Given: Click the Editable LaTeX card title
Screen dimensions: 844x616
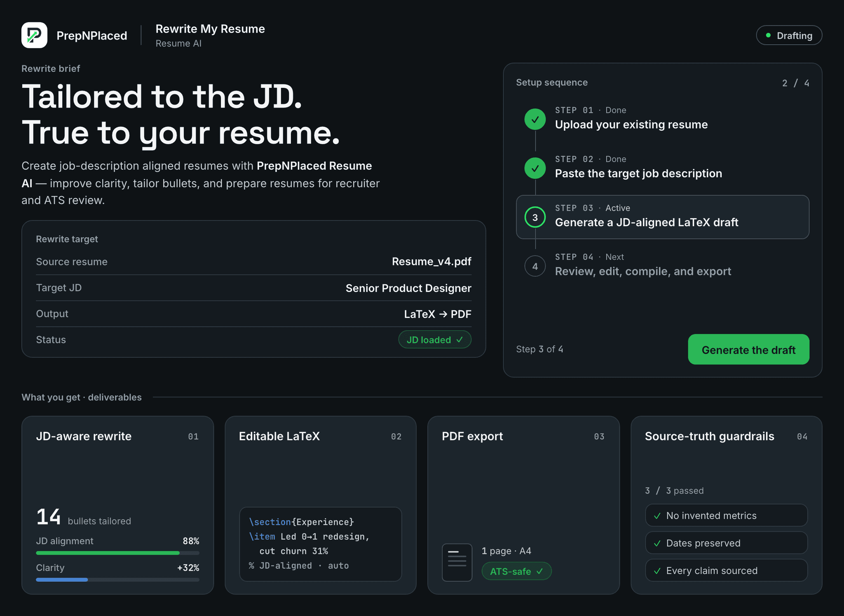Looking at the screenshot, I should tap(279, 436).
